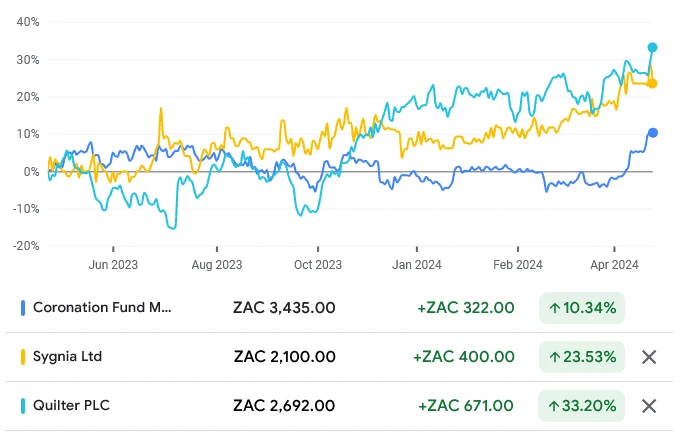Click the 10.34% gain badge
This screenshot has width=680, height=444.
(582, 308)
